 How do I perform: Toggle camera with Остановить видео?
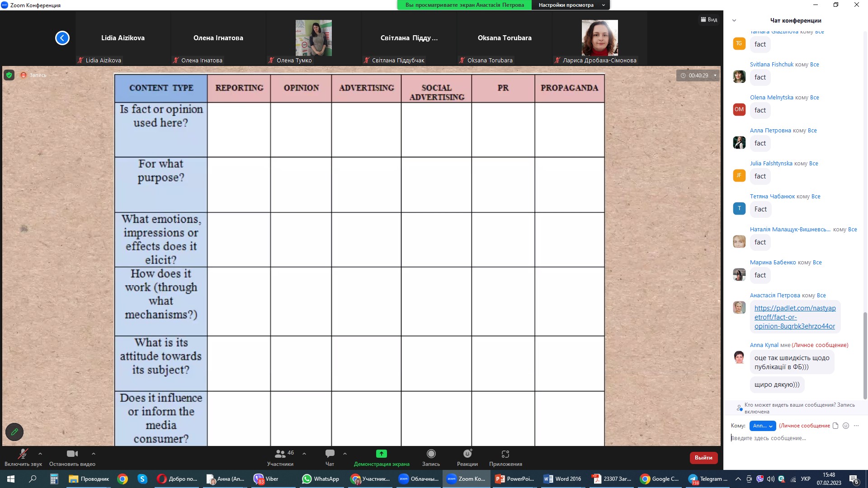pyautogui.click(x=72, y=454)
